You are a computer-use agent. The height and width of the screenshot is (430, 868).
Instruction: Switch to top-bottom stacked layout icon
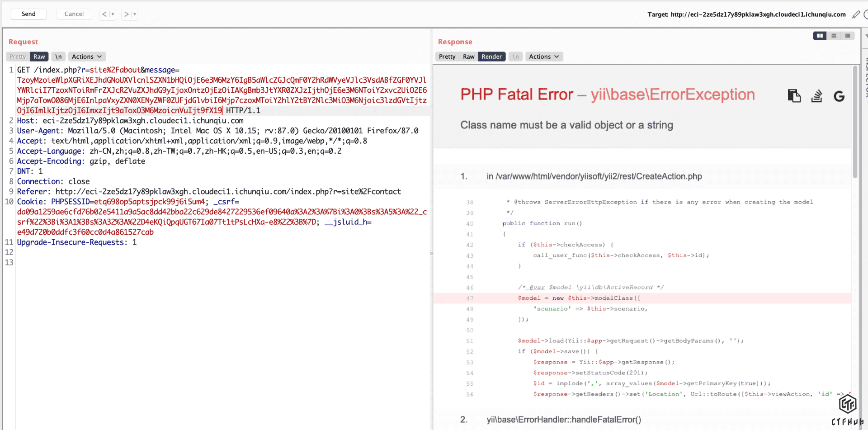click(834, 36)
